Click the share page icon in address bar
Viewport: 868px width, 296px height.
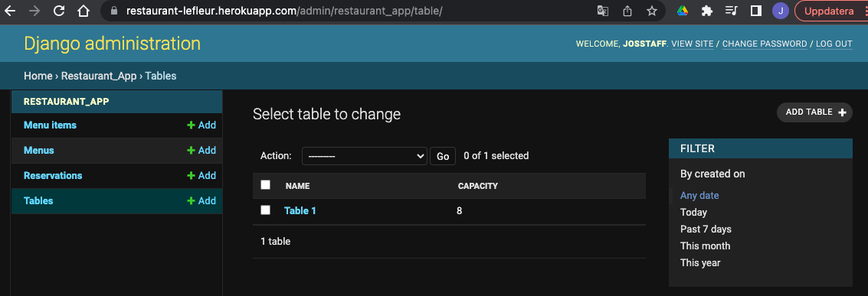[x=627, y=11]
